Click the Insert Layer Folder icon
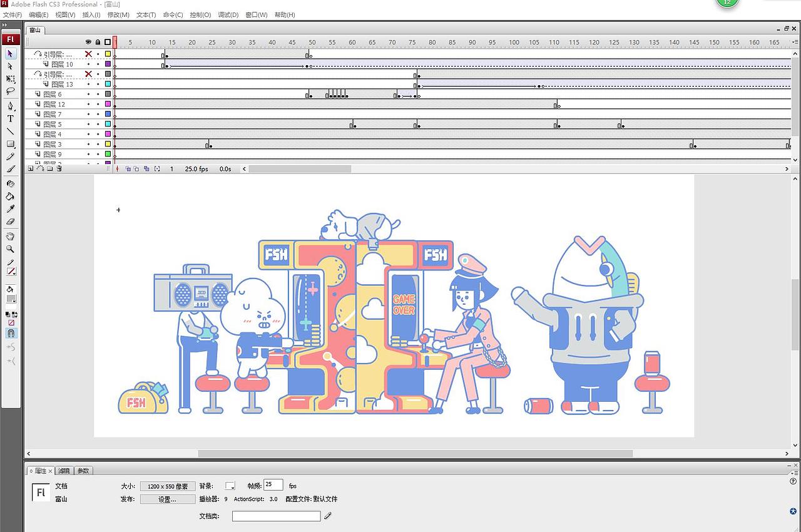801x532 pixels. tap(49, 169)
